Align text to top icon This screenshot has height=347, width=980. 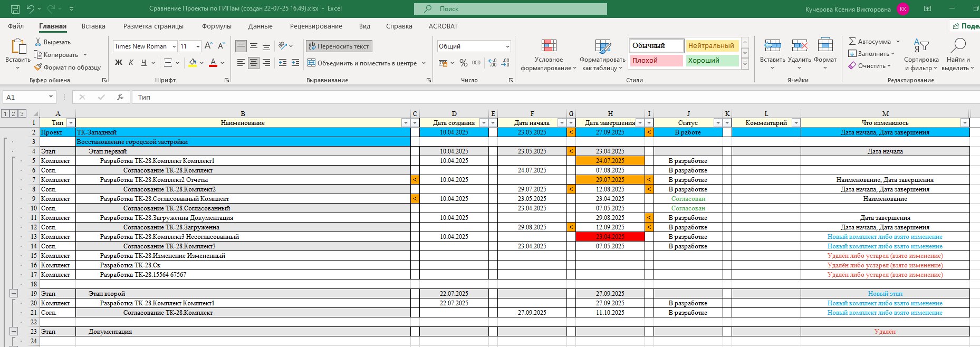click(x=241, y=46)
